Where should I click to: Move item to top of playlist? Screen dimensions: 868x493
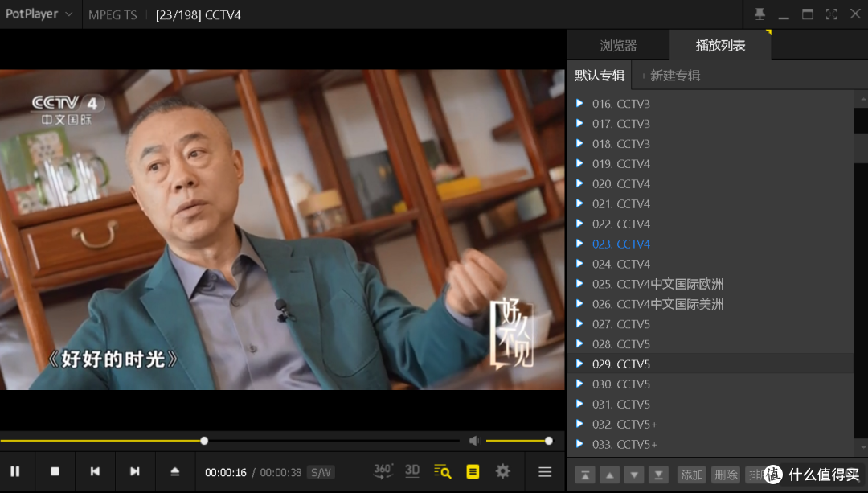(x=585, y=475)
